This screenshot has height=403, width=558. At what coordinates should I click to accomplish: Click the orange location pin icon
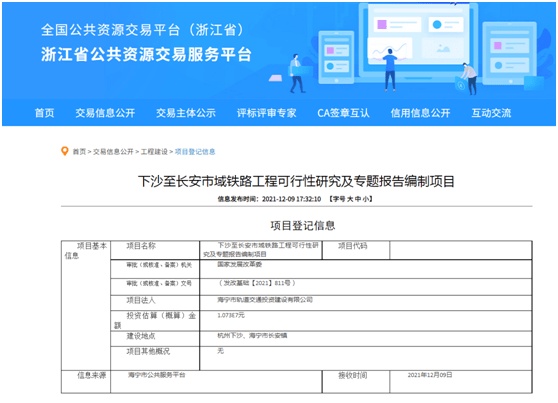pos(64,151)
